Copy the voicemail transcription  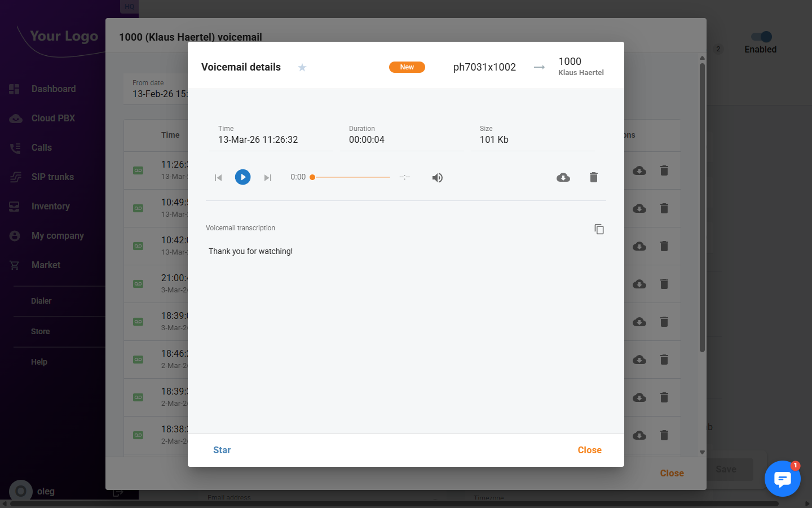[x=599, y=229]
